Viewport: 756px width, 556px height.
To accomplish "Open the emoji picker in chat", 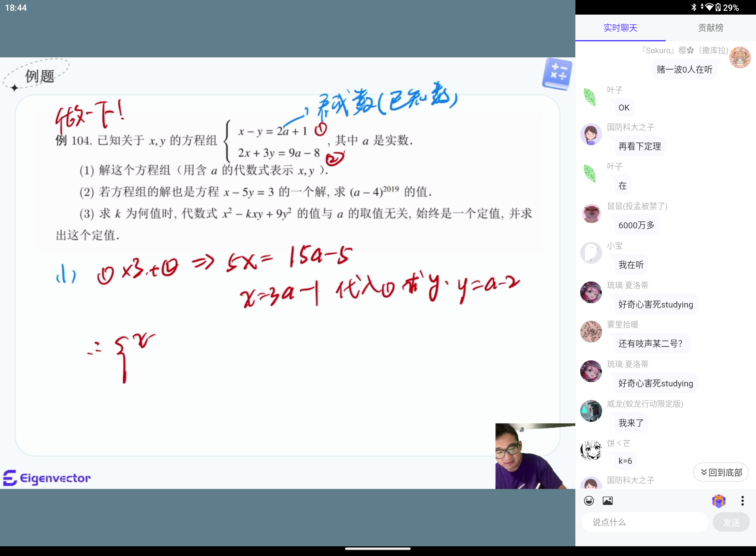I will tap(589, 500).
